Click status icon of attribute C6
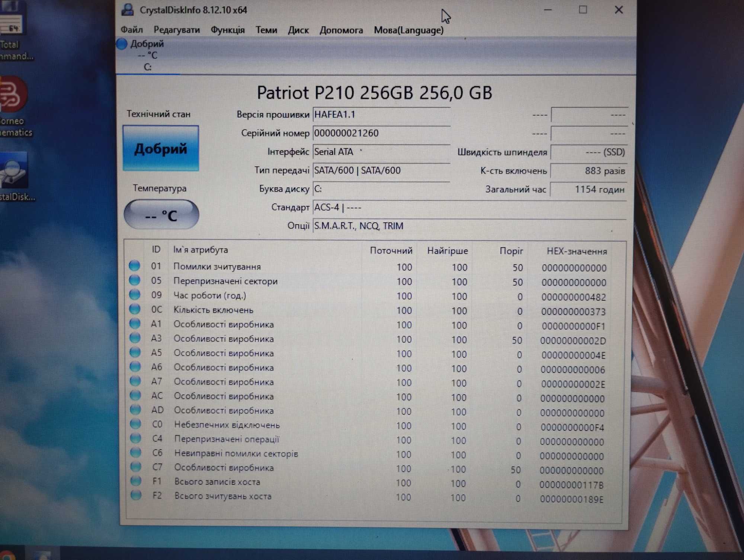Image resolution: width=744 pixels, height=560 pixels. click(x=135, y=453)
